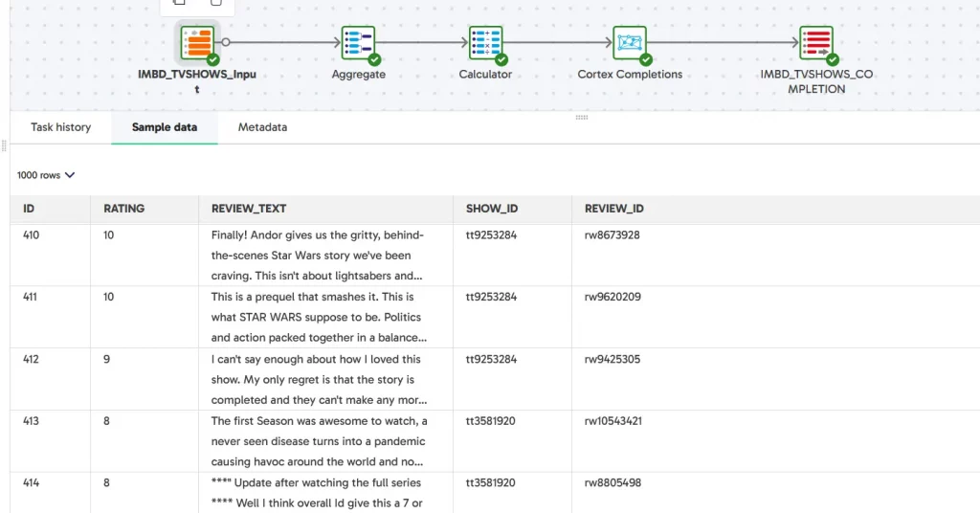Click the REVIEW_TEXT column header
The image size is (980, 513).
[x=325, y=209]
